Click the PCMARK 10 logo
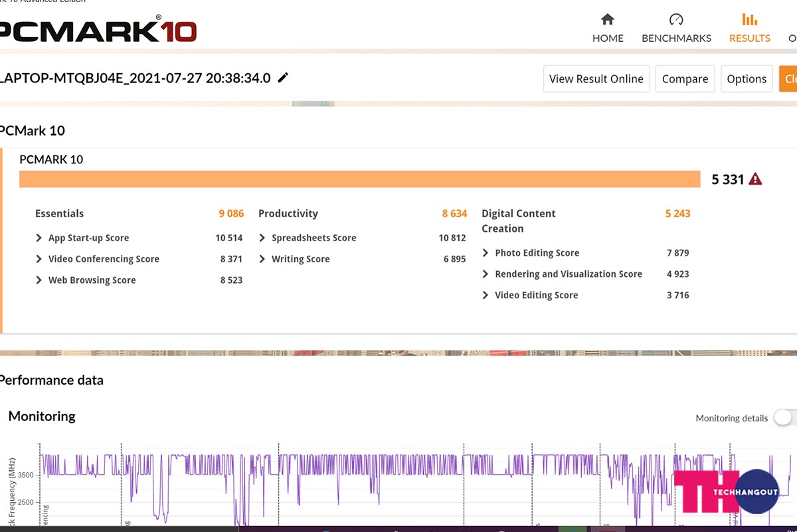Image resolution: width=797 pixels, height=532 pixels. (x=98, y=31)
